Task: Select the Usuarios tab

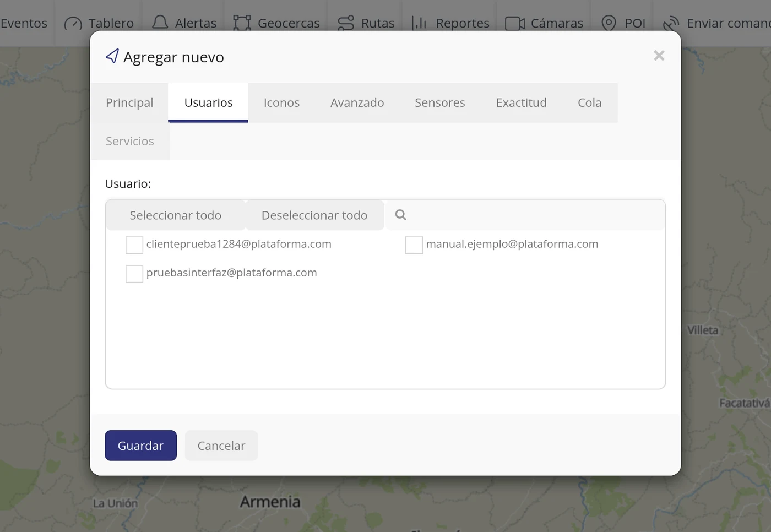Action: coord(208,103)
